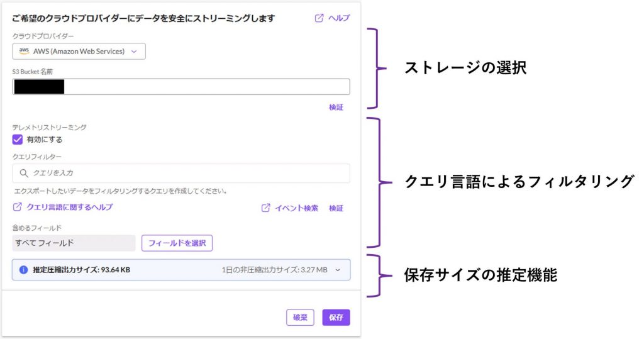644x339 pixels.
Task: Open the イベント検索 link text
Action: 296,208
